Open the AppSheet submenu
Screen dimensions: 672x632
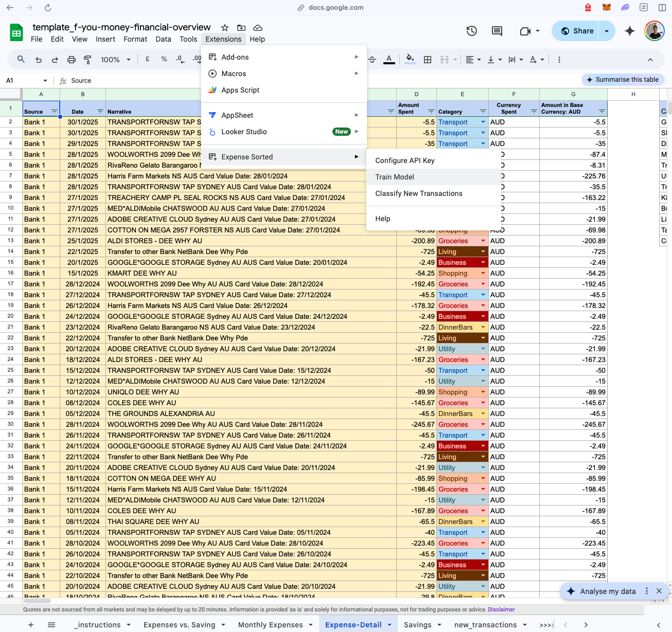tap(284, 115)
